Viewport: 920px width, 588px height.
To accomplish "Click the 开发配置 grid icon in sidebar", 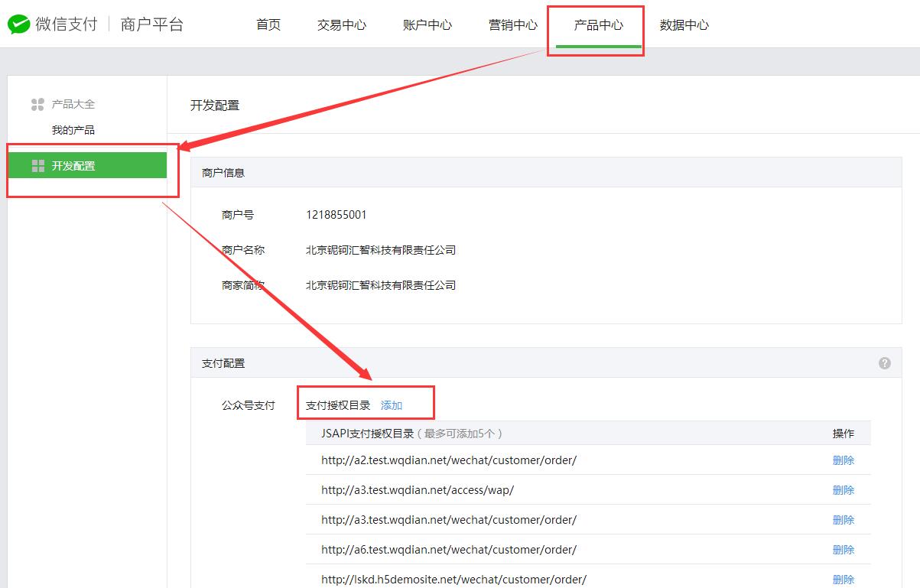I will (x=38, y=166).
